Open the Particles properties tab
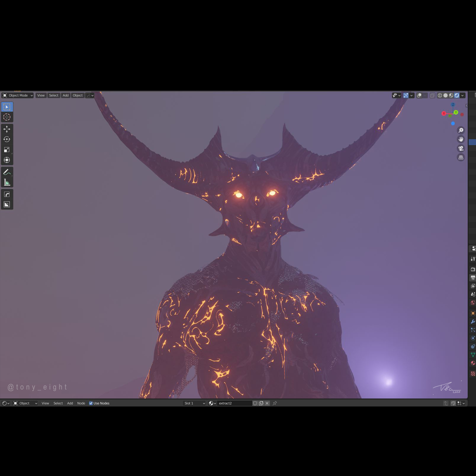This screenshot has width=476, height=476. 473,330
